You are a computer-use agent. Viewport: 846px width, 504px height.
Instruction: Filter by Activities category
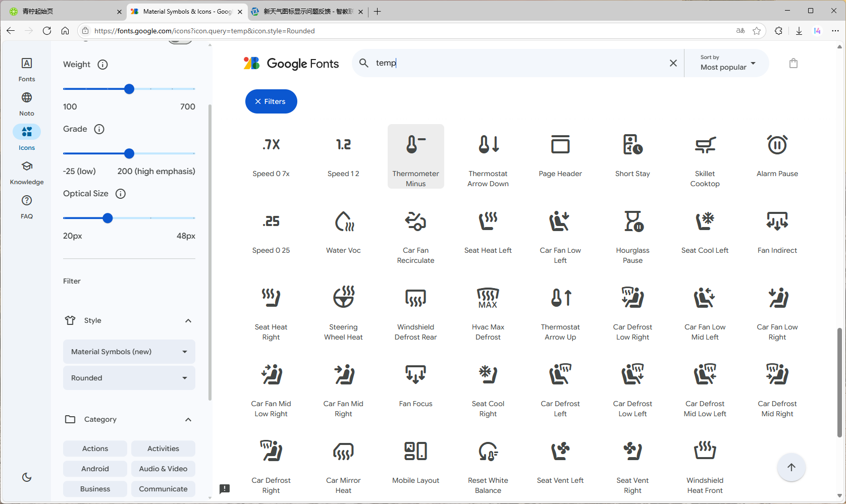click(x=163, y=449)
